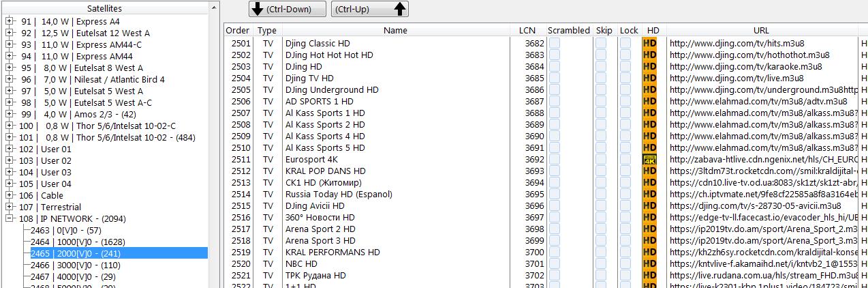The width and height of the screenshot is (868, 288).
Task: Click HD icon for KRAL POP DANS HD
Action: pyautogui.click(x=649, y=171)
